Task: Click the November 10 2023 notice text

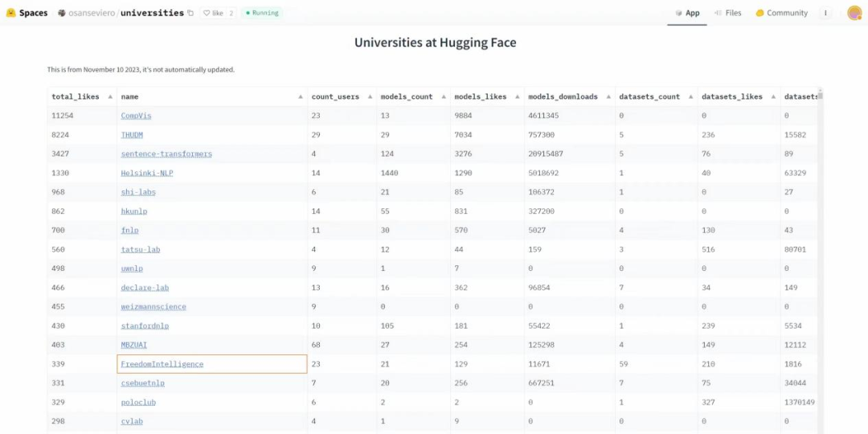Action: tap(141, 70)
